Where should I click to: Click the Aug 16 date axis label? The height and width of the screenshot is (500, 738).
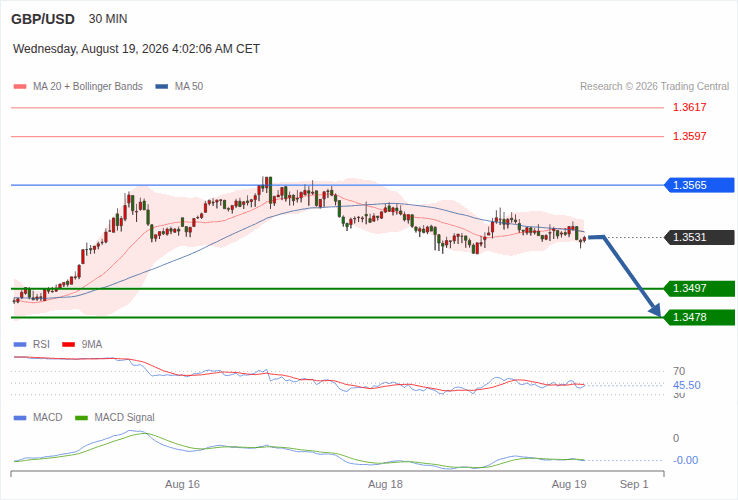(182, 484)
